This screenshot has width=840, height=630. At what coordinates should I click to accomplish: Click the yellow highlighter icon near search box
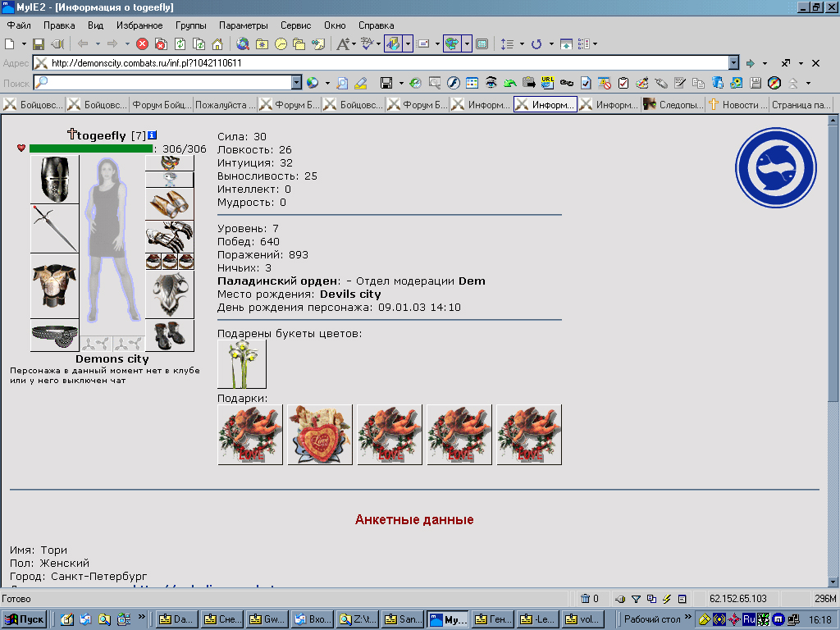361,83
